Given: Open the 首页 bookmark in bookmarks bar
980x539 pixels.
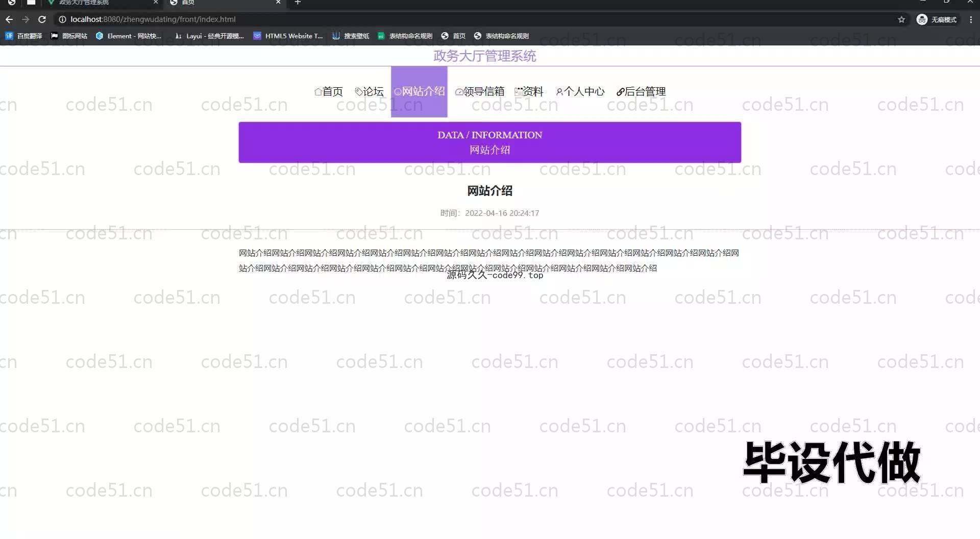Looking at the screenshot, I should tap(453, 36).
